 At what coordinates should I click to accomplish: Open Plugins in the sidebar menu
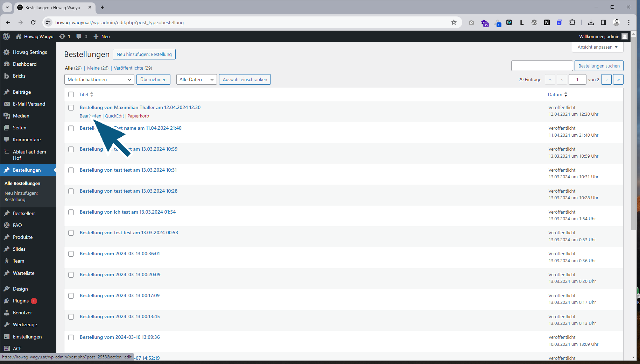click(x=21, y=301)
